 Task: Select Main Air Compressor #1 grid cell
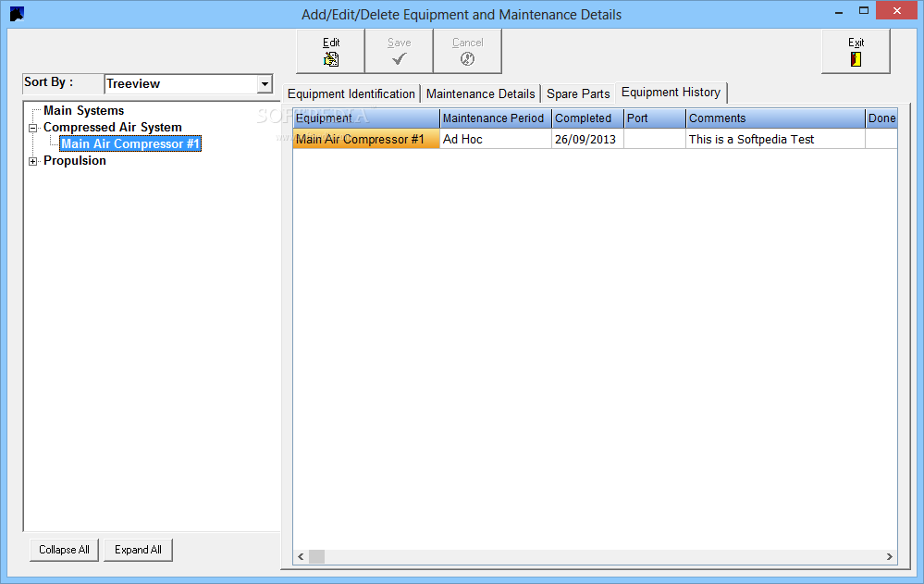pyautogui.click(x=366, y=139)
